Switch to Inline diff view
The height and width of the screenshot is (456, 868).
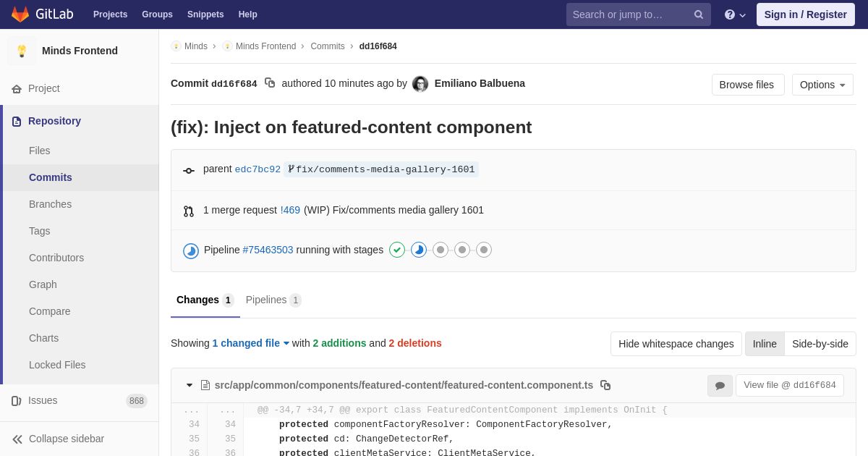tap(765, 344)
